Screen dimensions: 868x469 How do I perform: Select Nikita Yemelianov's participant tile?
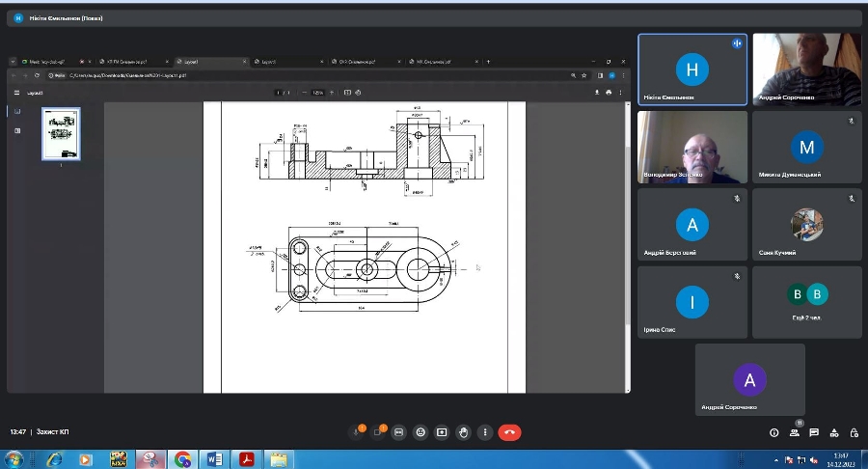coord(692,69)
